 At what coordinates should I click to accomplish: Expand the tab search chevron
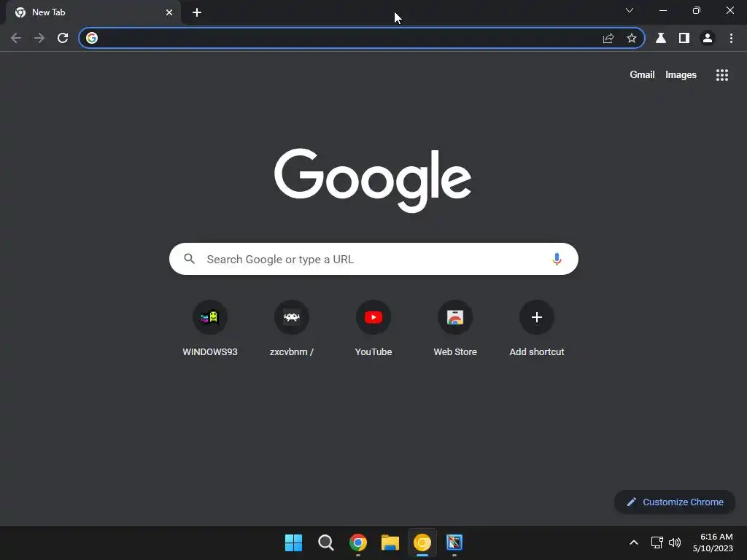pyautogui.click(x=630, y=10)
